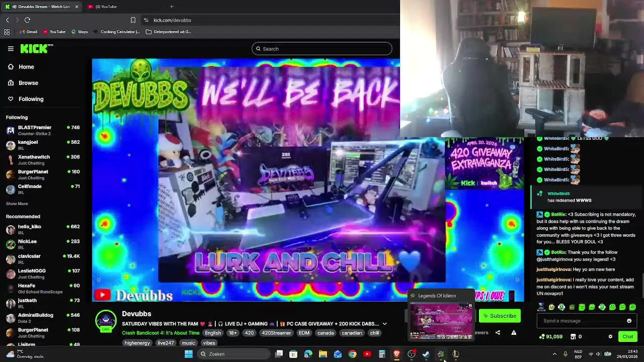Click the EDM tag
The image size is (644, 362).
click(x=304, y=333)
